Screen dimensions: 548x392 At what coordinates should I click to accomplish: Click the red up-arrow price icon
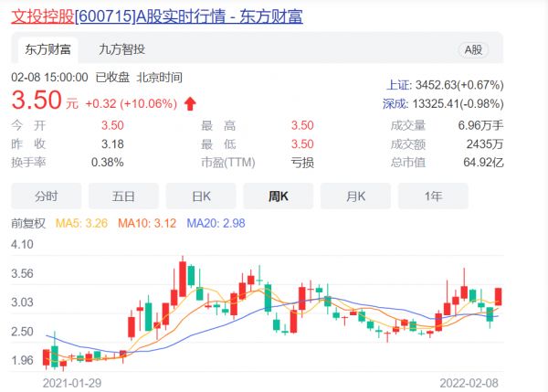pyautogui.click(x=190, y=103)
